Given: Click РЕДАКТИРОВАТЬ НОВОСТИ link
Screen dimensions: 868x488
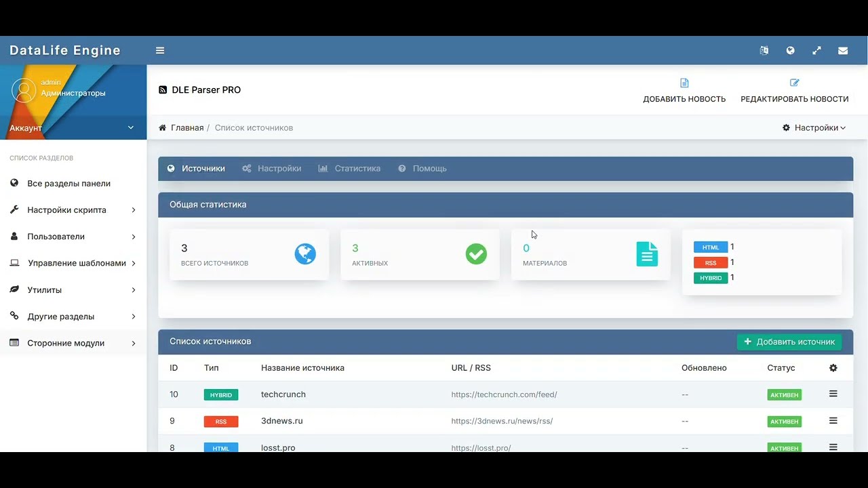Looking at the screenshot, I should [x=795, y=99].
